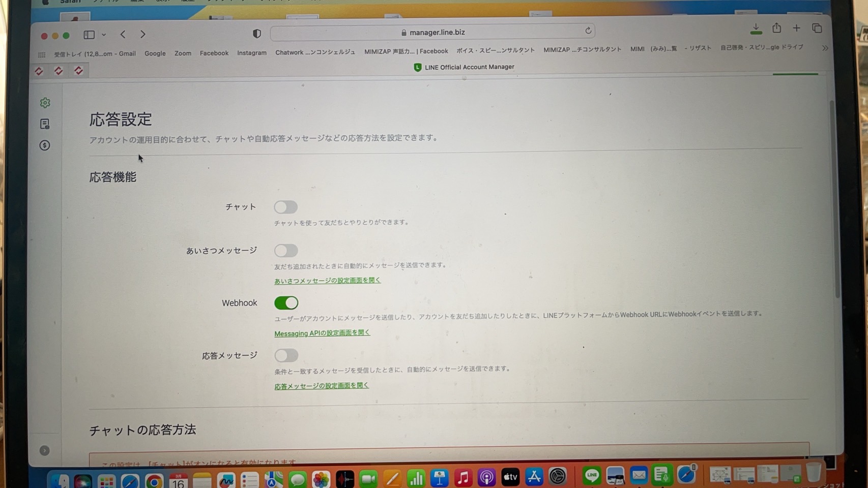Select the LINE Official Account Manager tab
The width and height of the screenshot is (868, 488).
[464, 67]
